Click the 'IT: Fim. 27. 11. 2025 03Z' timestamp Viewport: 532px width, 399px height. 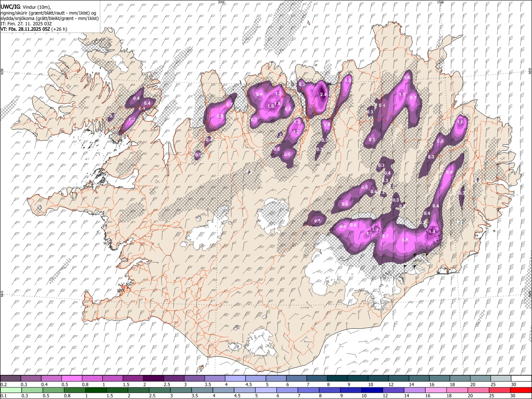point(26,24)
